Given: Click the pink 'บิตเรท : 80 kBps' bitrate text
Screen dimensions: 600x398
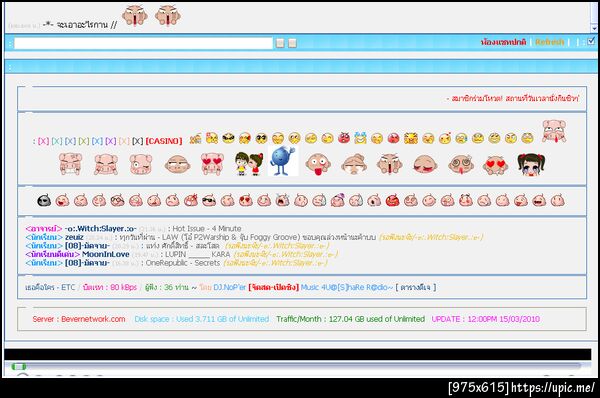Looking at the screenshot, I should [109, 287].
